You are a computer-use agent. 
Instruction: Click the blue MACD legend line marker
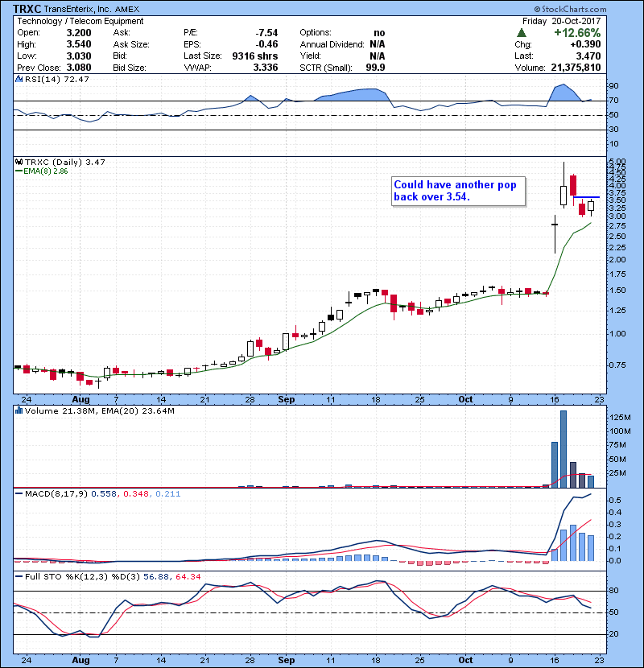pos(19,494)
